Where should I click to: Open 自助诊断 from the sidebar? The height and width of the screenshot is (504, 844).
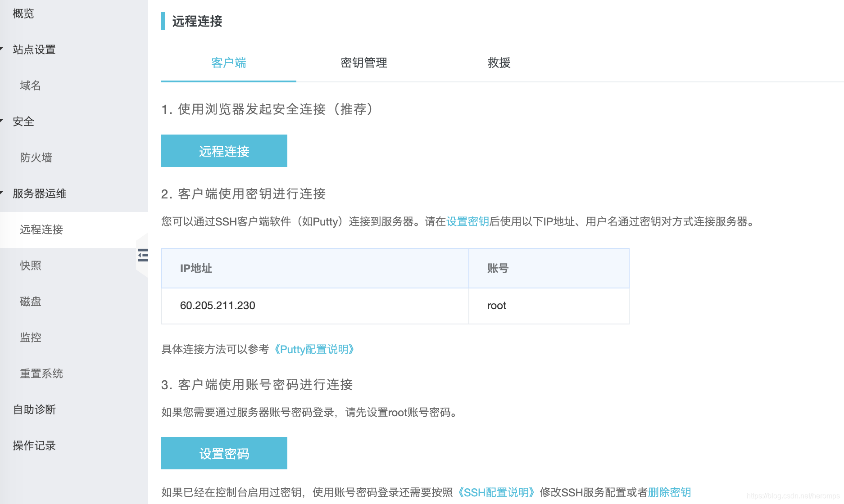click(x=34, y=409)
